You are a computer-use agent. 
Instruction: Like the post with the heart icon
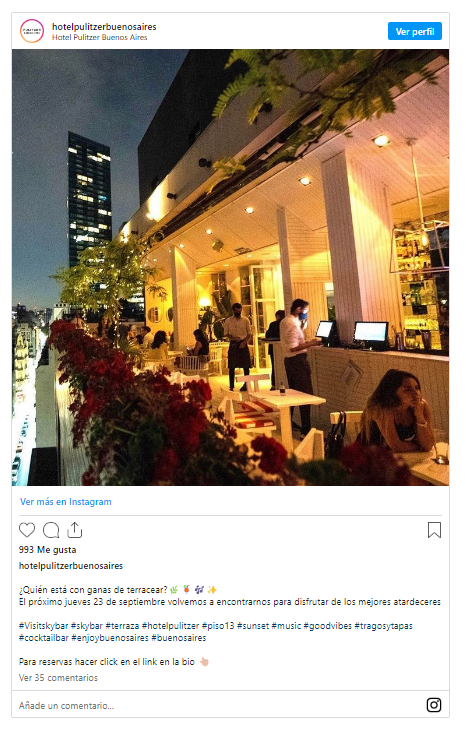[27, 530]
